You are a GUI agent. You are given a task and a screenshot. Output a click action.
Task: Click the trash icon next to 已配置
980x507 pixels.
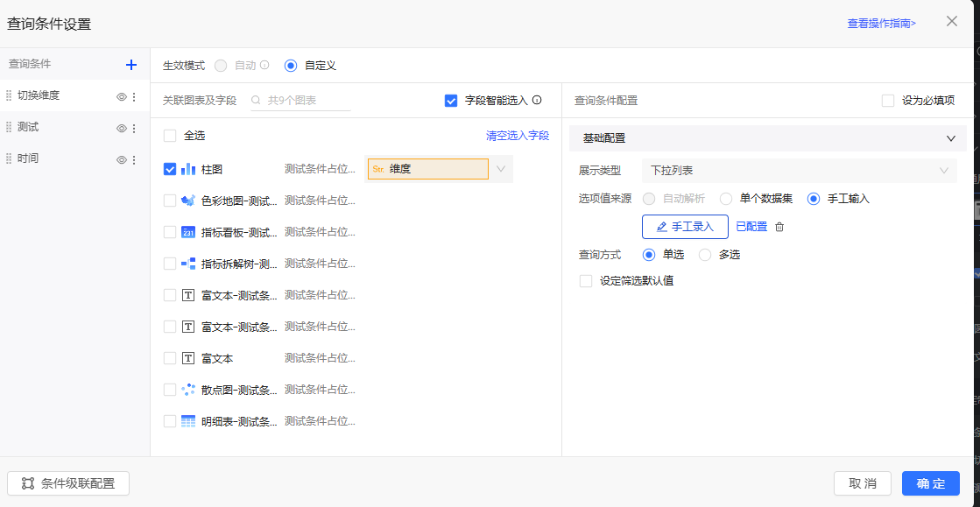779,227
